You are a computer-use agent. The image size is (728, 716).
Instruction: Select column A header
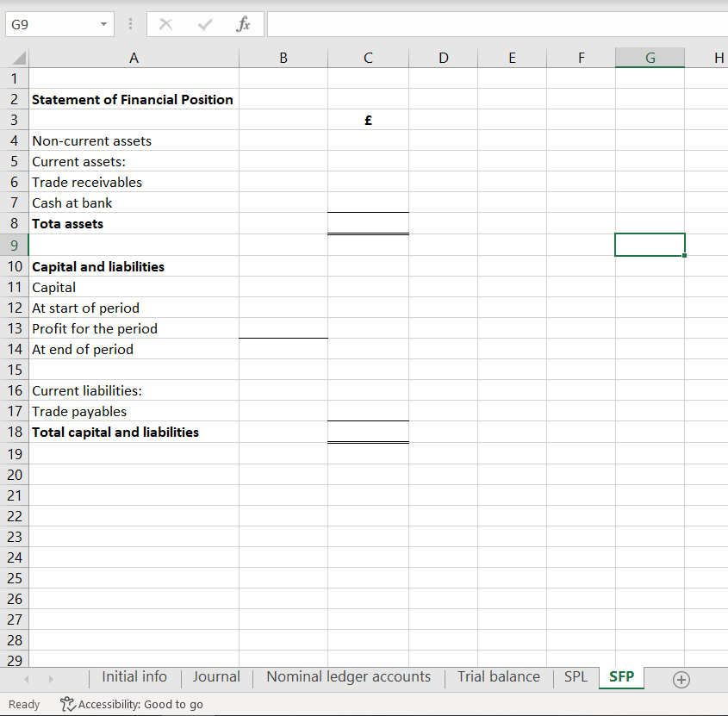point(134,58)
